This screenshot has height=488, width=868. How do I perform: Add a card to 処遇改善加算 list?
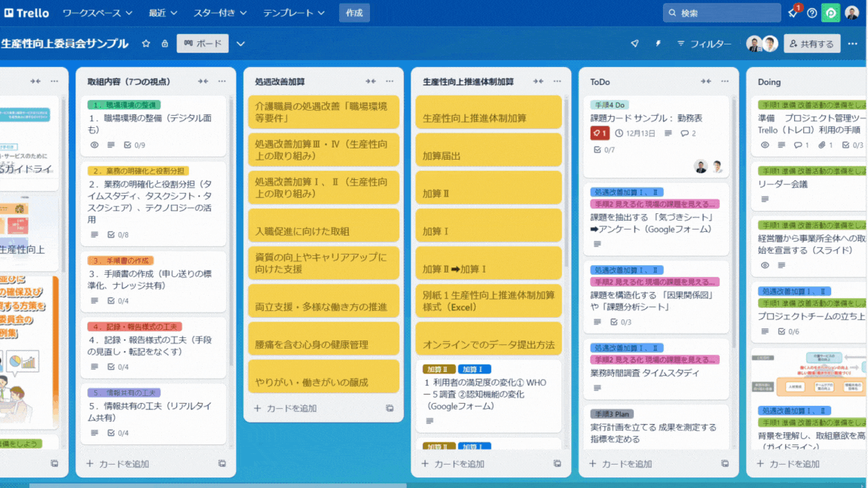[285, 408]
